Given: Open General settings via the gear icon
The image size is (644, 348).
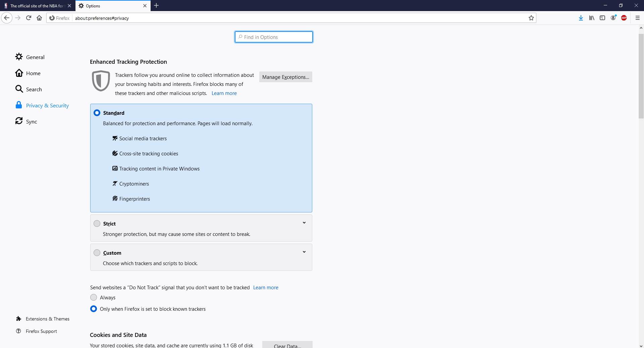Looking at the screenshot, I should tap(19, 57).
